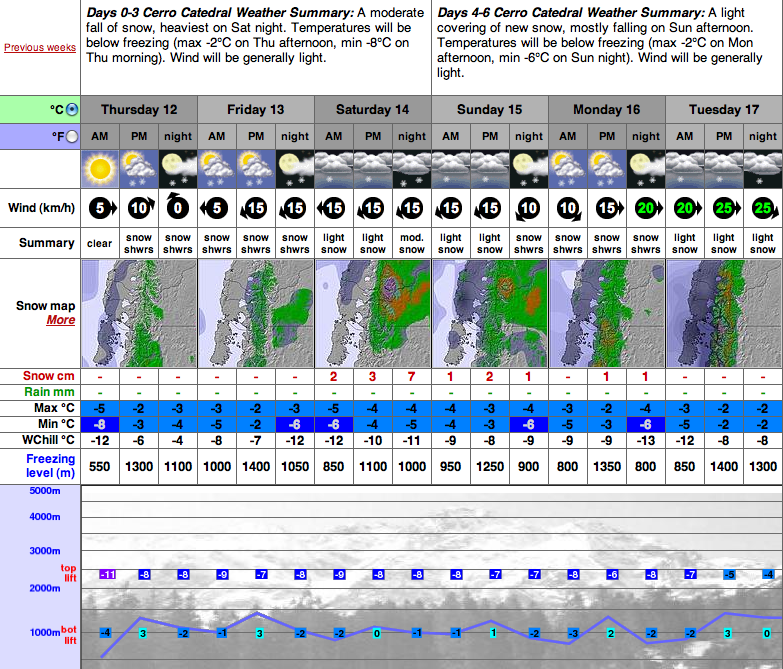Image resolution: width=783 pixels, height=669 pixels.
Task: Click the Friday AM snow showers icon
Action: [x=217, y=169]
